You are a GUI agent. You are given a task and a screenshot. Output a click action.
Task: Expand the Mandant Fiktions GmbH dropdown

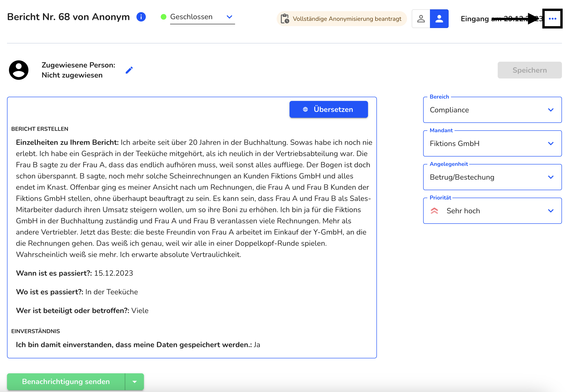[493, 143]
